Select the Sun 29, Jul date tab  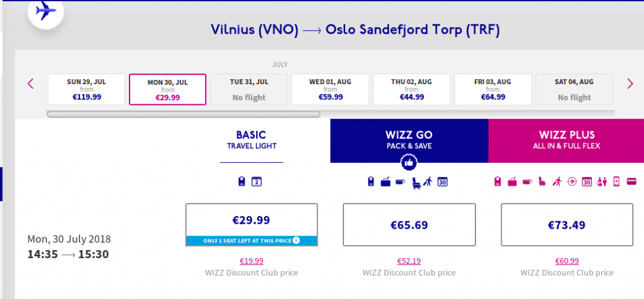[x=86, y=89]
